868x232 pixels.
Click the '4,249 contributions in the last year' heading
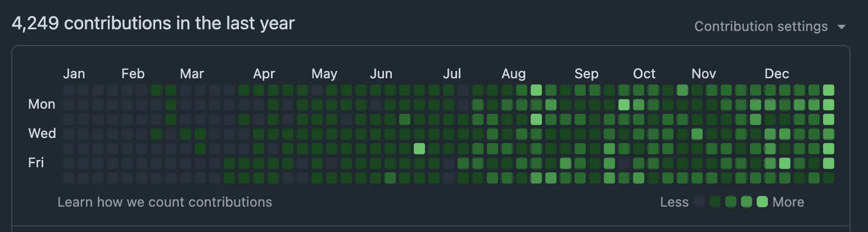pos(153,24)
